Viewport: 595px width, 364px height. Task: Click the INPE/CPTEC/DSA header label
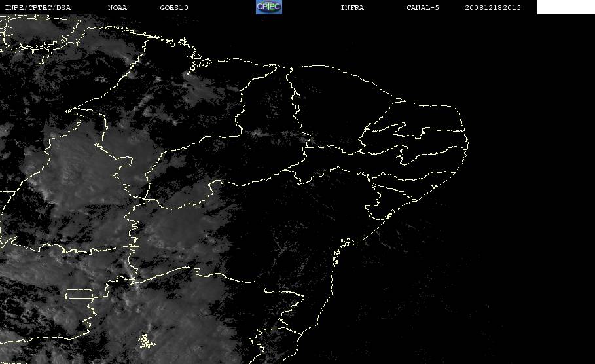pos(37,7)
